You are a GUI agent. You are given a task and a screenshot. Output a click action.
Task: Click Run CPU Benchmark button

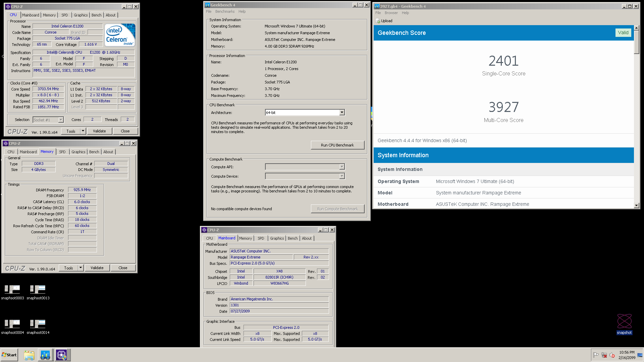point(337,145)
